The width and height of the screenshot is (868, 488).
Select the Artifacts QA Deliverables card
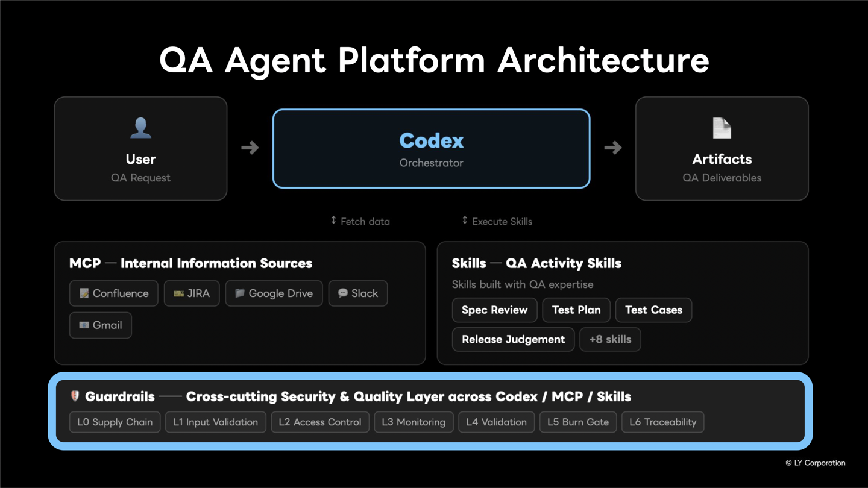coord(722,149)
